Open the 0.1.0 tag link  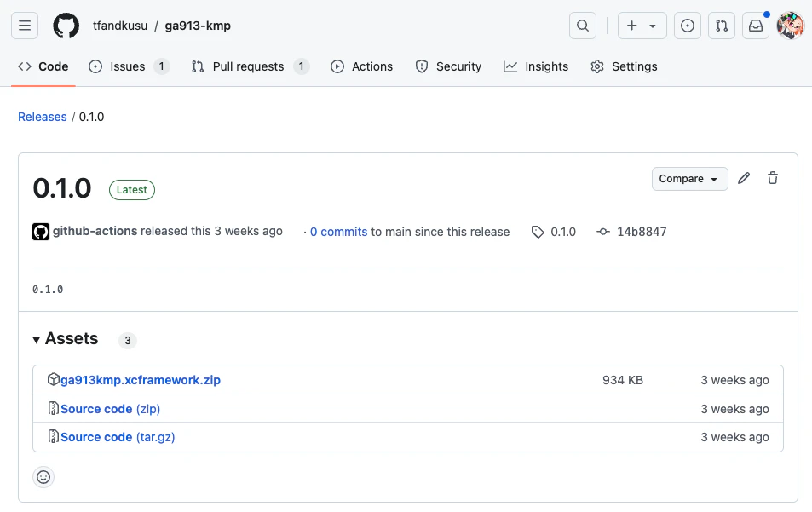(x=563, y=232)
